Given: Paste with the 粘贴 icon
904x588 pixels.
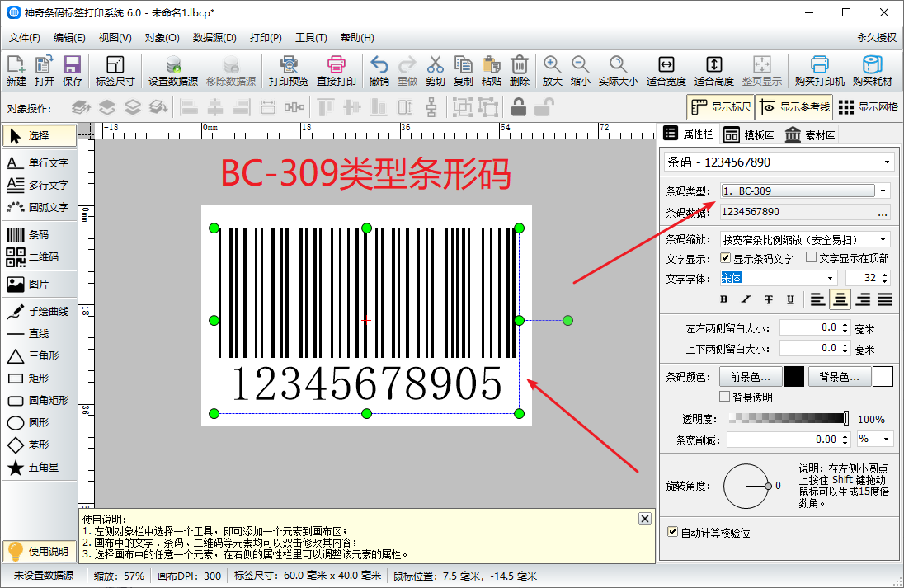Looking at the screenshot, I should coord(492,71).
